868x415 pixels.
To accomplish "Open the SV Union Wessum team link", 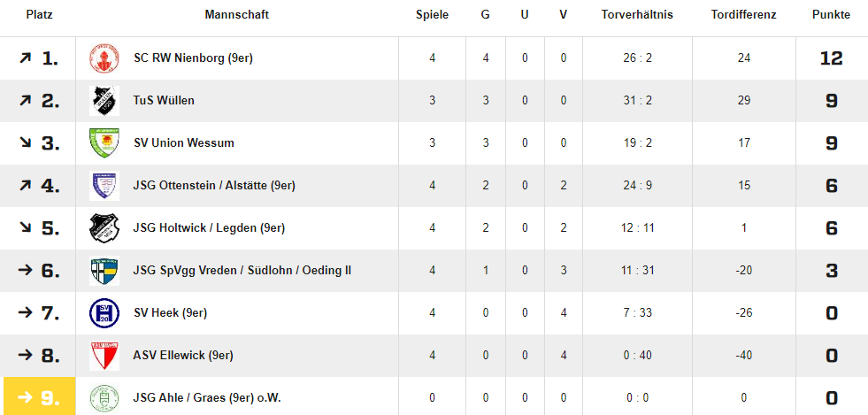I will (x=184, y=143).
